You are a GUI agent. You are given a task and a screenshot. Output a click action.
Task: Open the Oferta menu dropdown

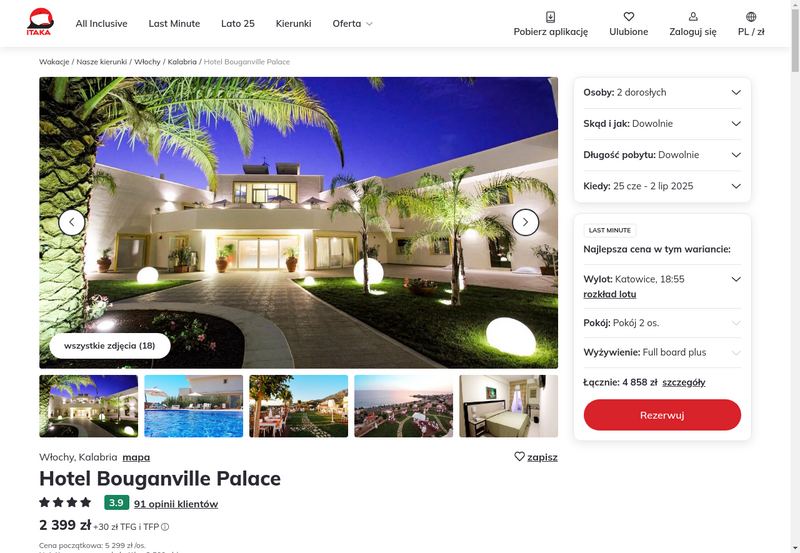pos(353,23)
